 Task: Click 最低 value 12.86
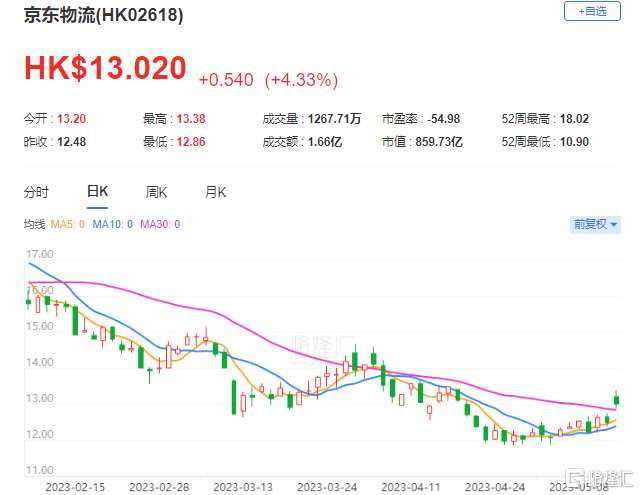(191, 142)
